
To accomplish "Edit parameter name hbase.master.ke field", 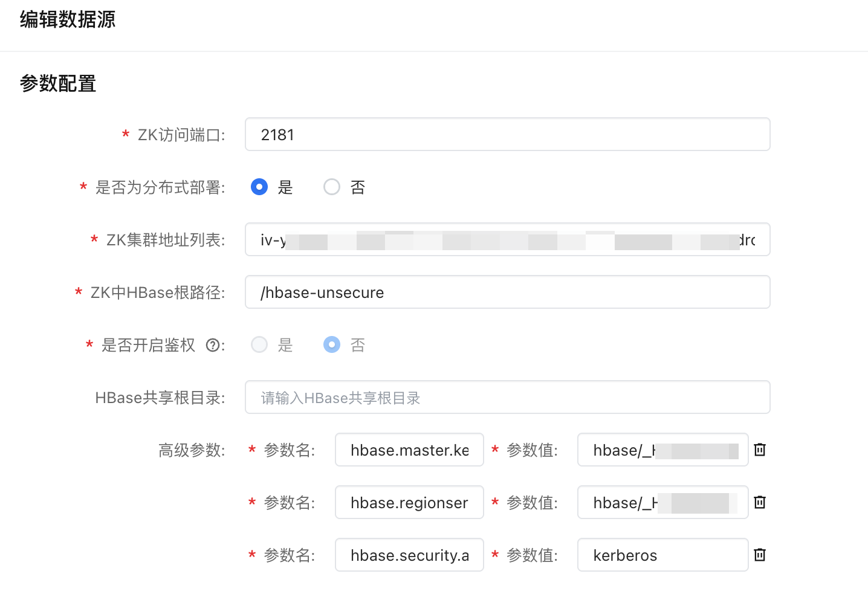I will [409, 450].
